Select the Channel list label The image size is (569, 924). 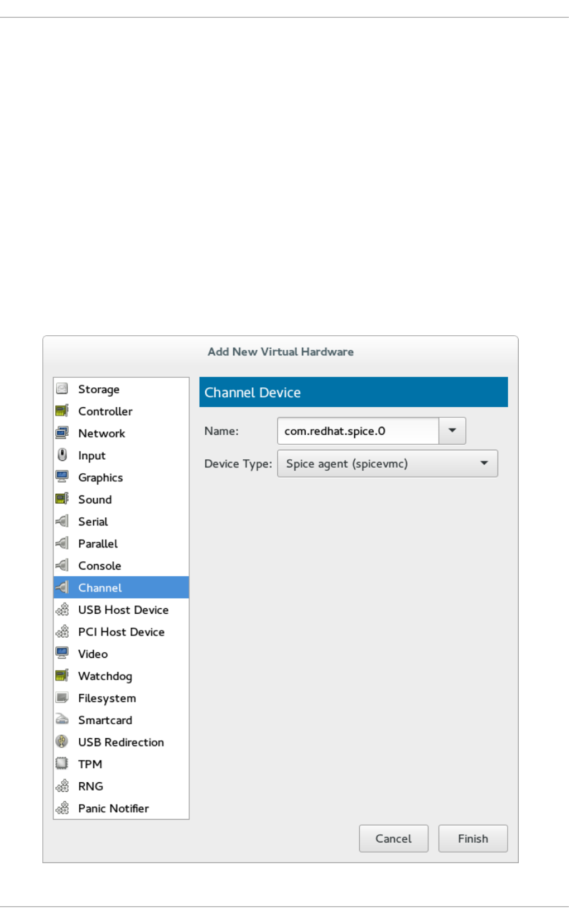click(x=100, y=588)
